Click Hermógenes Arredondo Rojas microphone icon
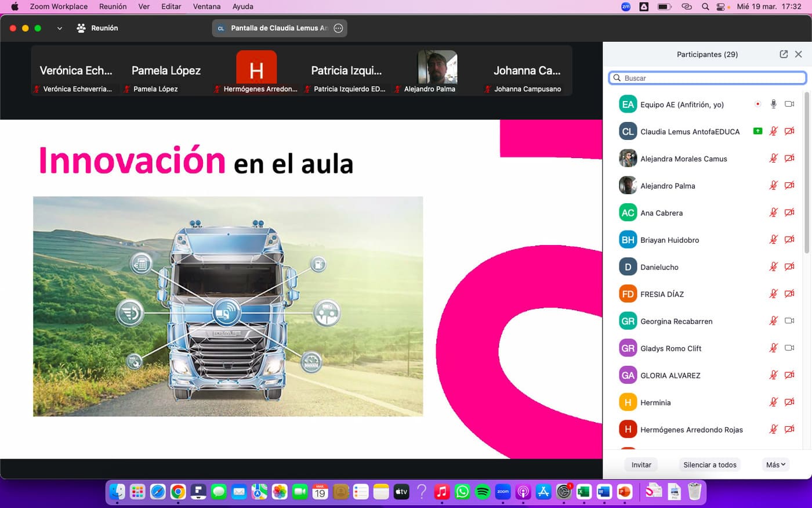812x508 pixels. 773,429
